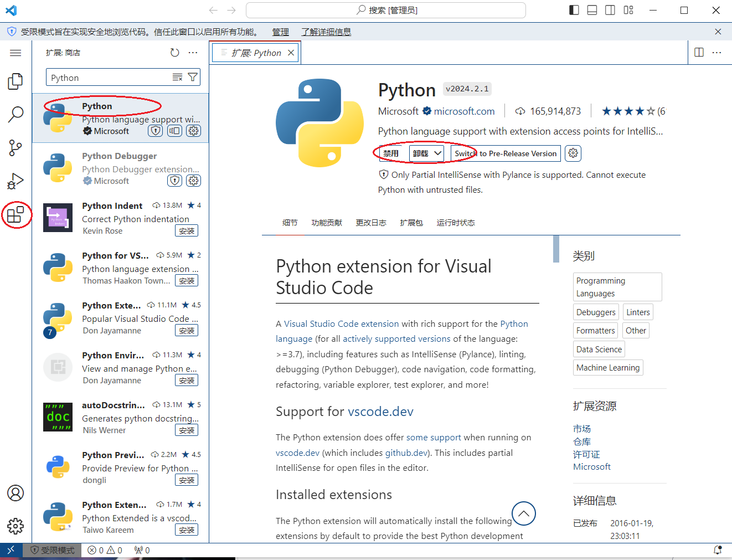Screen dimensions: 732x560
Task: Disable the extension with 禁用 button
Action: coord(391,153)
